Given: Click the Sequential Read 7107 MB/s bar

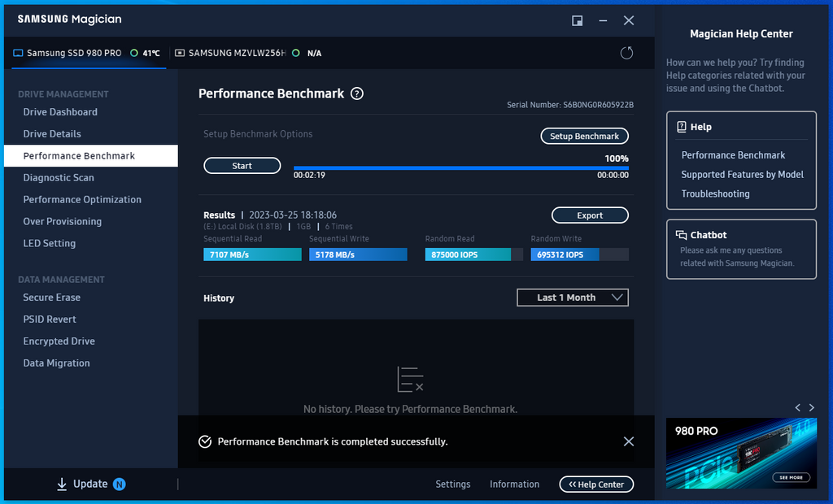Looking at the screenshot, I should tap(252, 254).
